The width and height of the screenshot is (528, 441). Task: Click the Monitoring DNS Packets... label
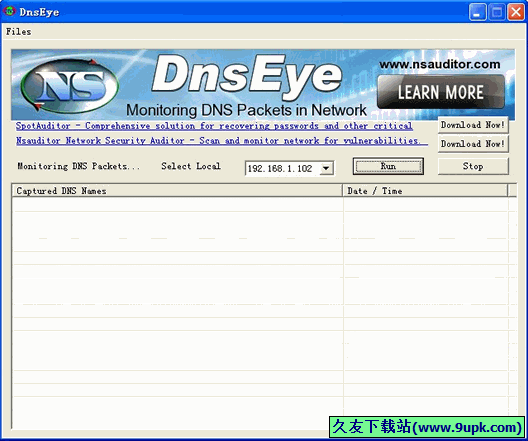click(x=78, y=166)
